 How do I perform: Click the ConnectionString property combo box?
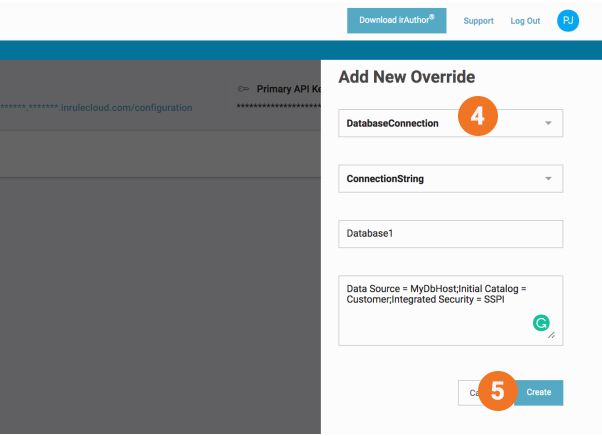pyautogui.click(x=430, y=179)
